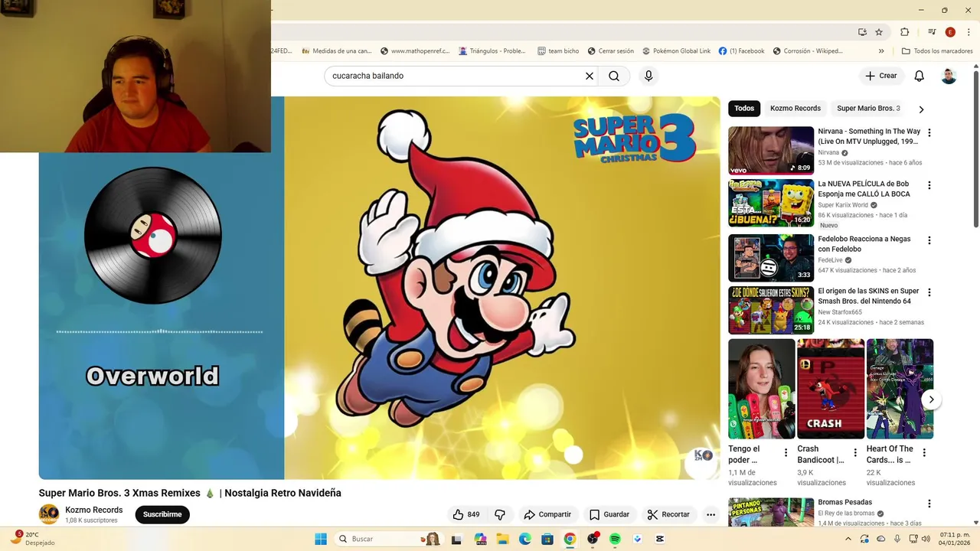Expand the hidden bookmarks overflow chevron
The width and height of the screenshot is (980, 551).
coord(881,51)
